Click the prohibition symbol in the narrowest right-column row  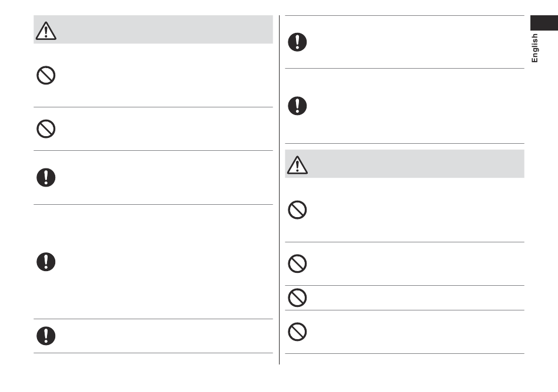pos(297,298)
